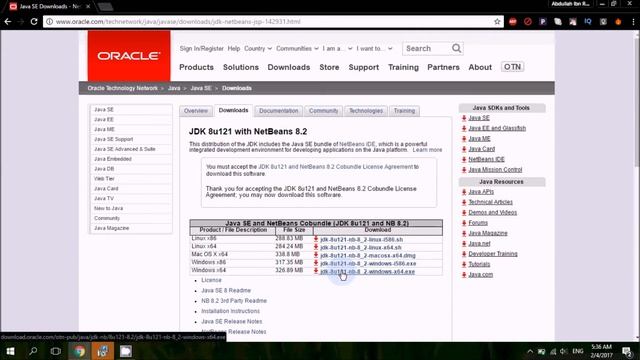This screenshot has width=640, height=360.
Task: Click in the Search field
Action: point(427,49)
